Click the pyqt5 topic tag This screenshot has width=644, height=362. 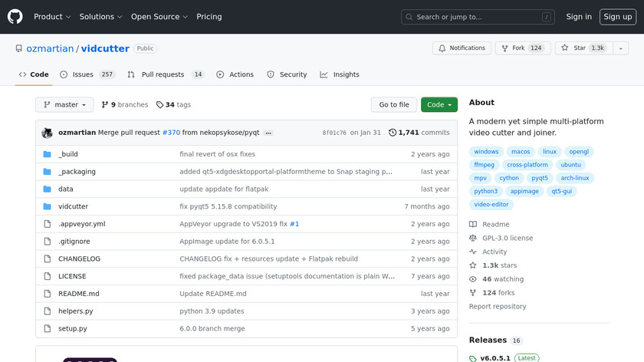(x=540, y=178)
